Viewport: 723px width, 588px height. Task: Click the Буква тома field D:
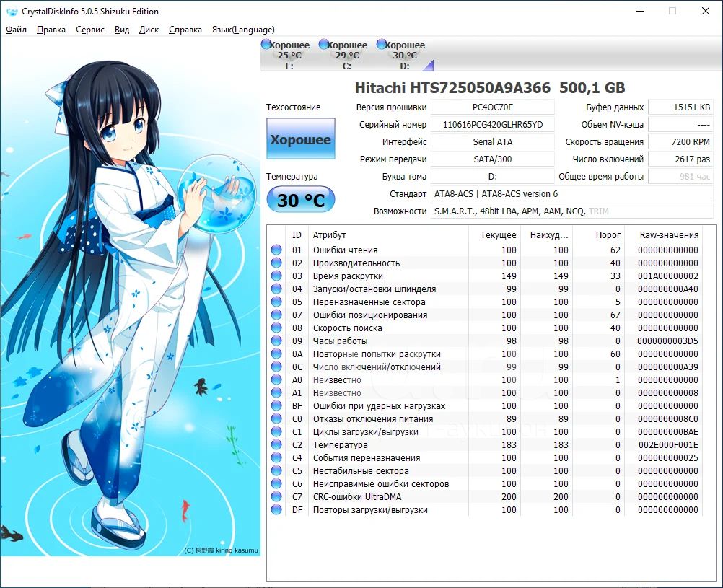point(492,176)
